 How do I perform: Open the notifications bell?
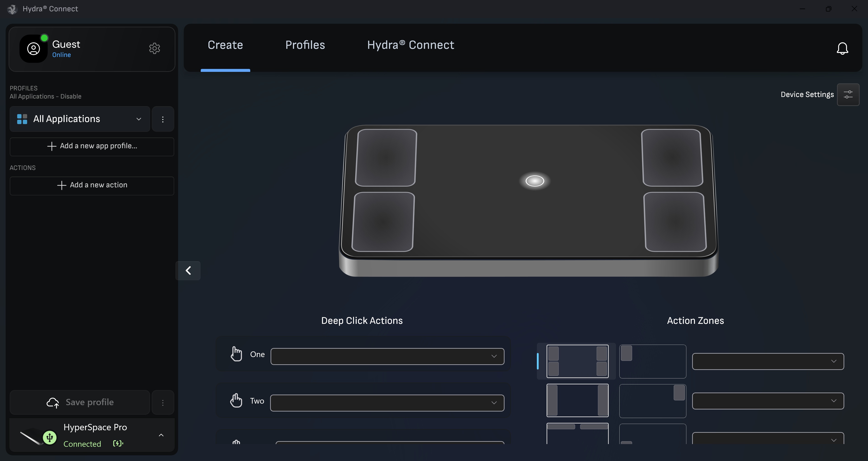842,48
